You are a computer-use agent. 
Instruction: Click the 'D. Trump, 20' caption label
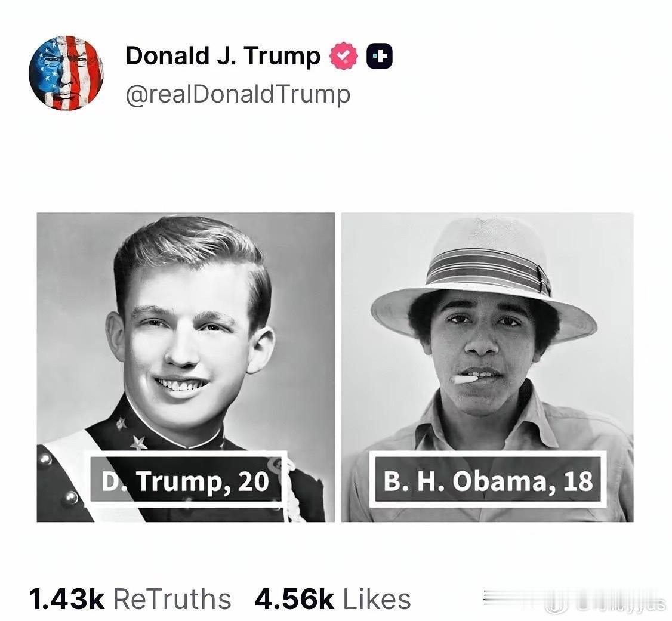click(186, 480)
